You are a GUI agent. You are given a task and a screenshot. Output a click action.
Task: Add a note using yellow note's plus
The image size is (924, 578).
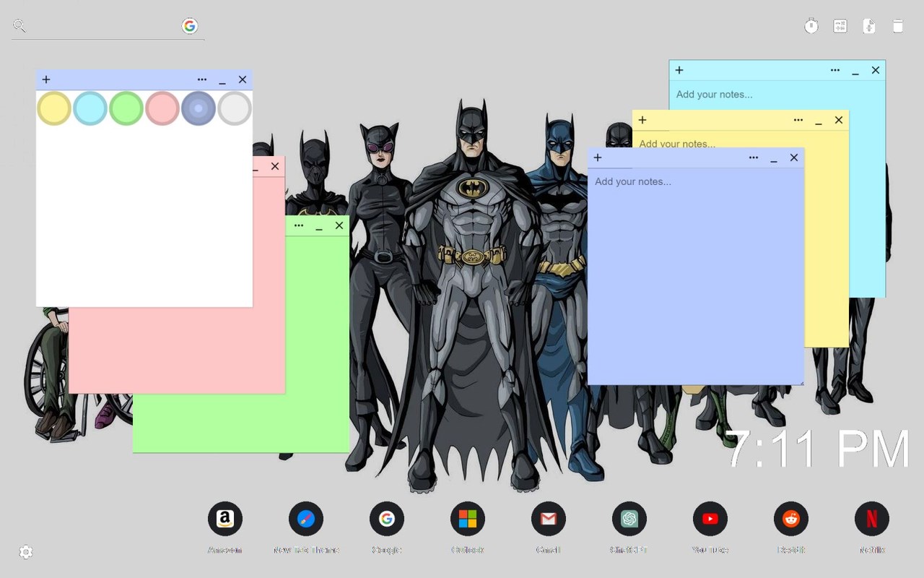point(642,120)
